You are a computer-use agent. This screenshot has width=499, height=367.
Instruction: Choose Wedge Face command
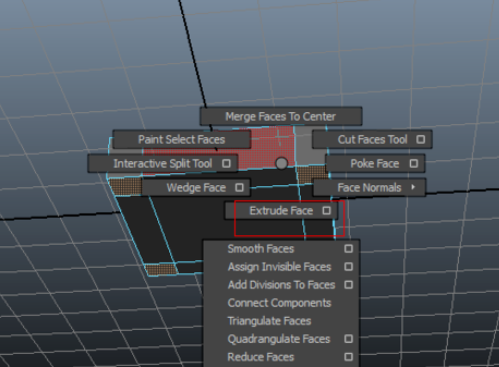[196, 187]
